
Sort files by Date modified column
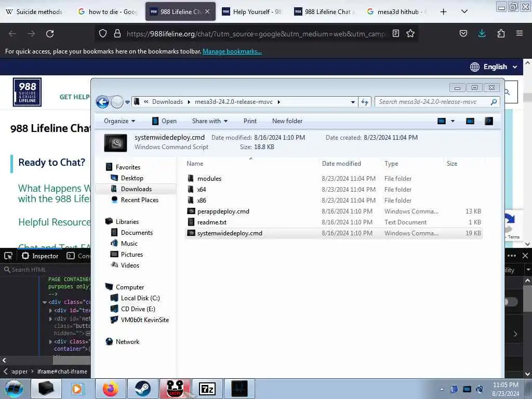click(x=341, y=164)
